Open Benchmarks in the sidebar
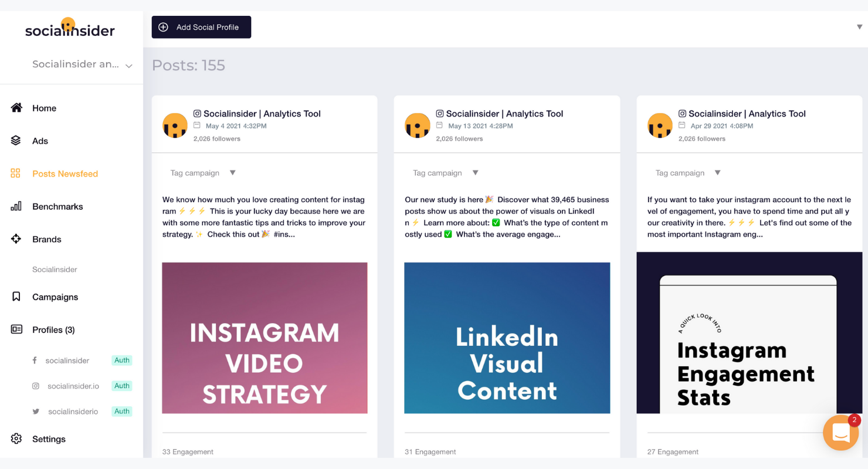The image size is (868, 469). (x=57, y=206)
